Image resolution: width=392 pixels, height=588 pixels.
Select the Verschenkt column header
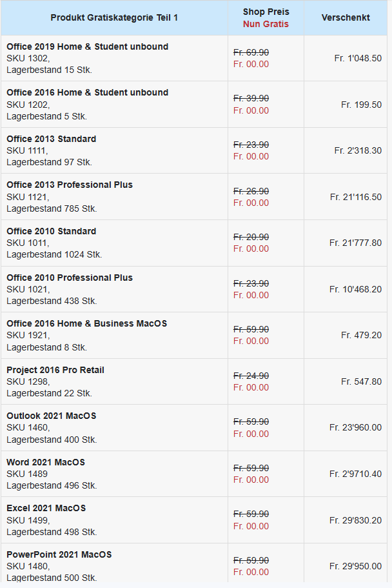coord(346,17)
